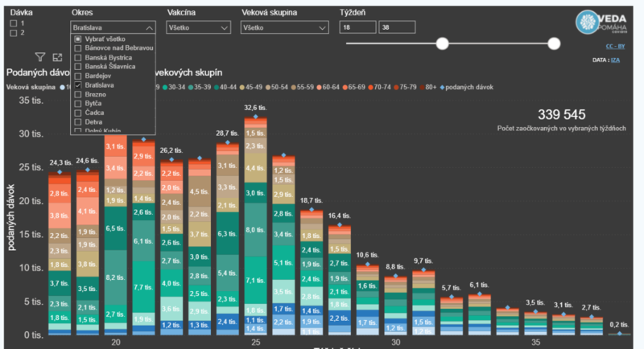Click the 65-69 legend item
644x349 pixels.
tap(354, 87)
